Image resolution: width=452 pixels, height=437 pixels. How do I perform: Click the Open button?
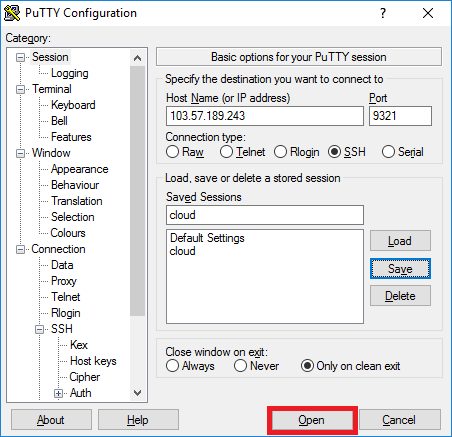(312, 420)
